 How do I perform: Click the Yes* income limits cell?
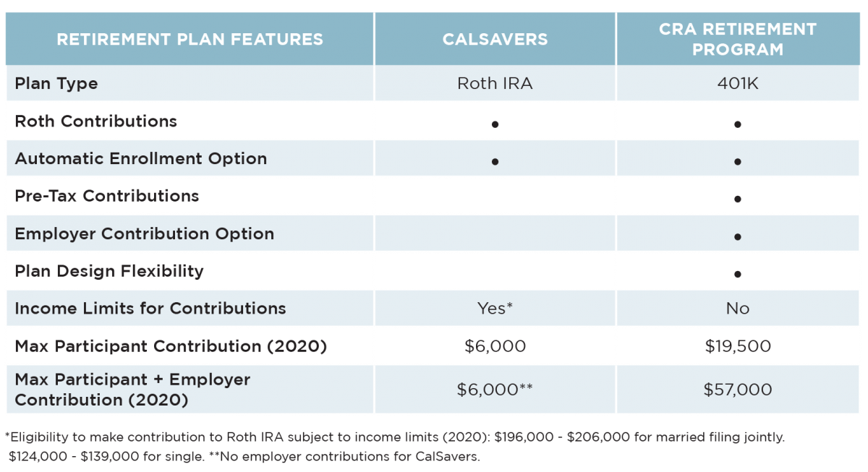click(x=495, y=309)
